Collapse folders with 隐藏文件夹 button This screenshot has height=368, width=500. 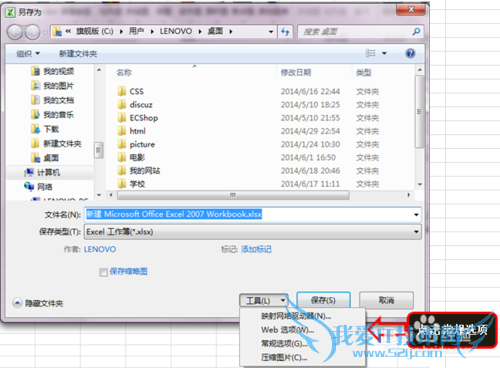38,303
